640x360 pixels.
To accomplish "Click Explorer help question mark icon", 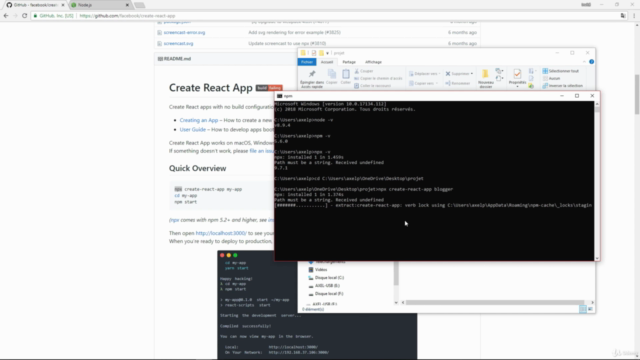I will 591,62.
